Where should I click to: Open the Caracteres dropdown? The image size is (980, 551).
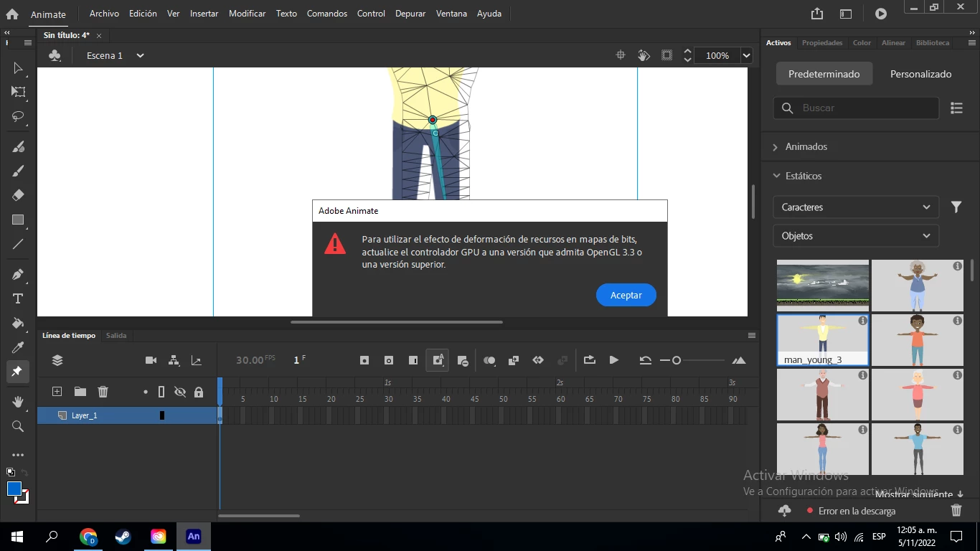coord(856,207)
